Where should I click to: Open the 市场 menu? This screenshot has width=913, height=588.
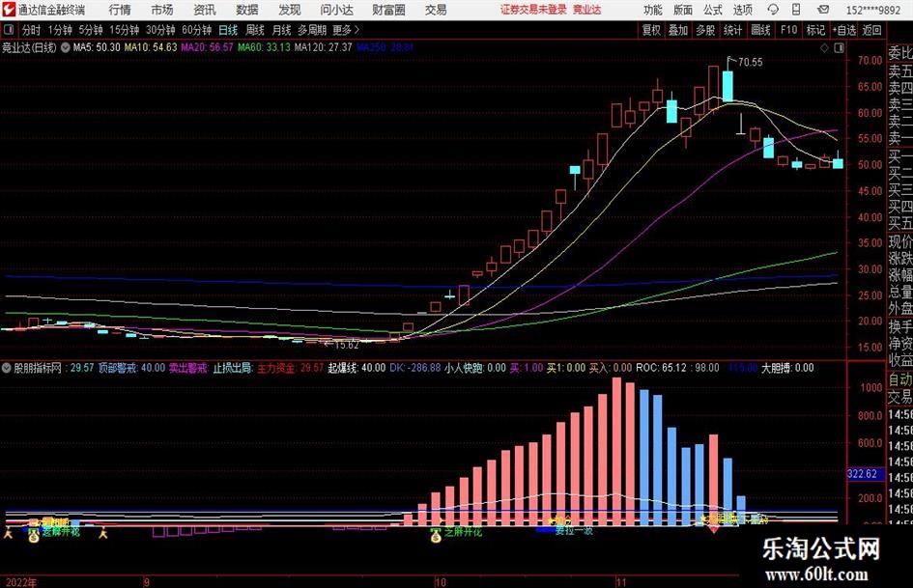162,10
